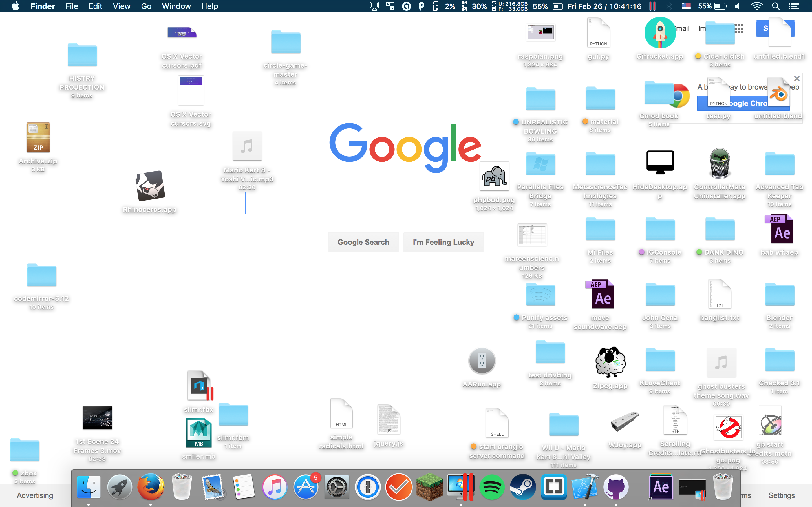
Task: Open the View menu
Action: (121, 6)
